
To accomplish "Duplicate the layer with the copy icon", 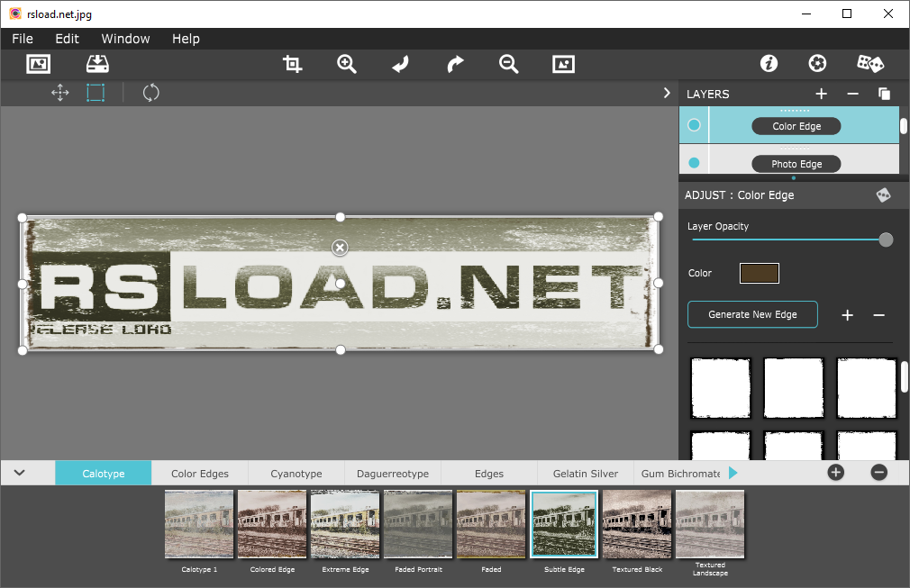I will (884, 94).
